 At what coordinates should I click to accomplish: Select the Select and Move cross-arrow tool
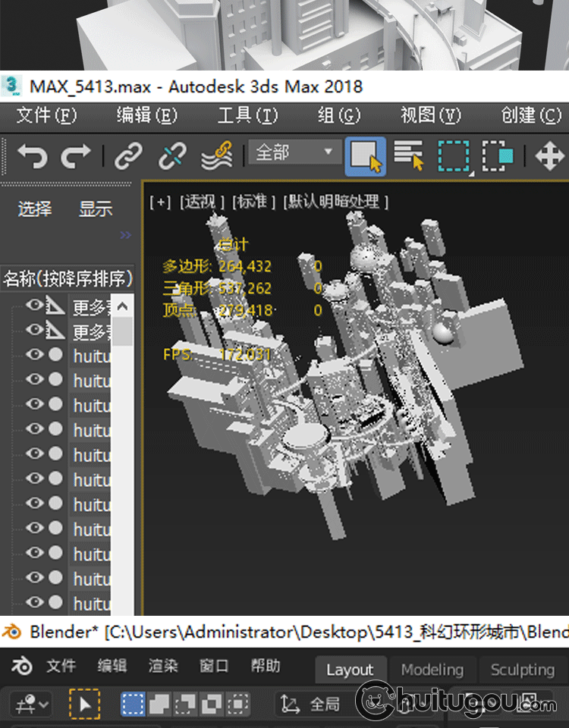click(x=549, y=156)
